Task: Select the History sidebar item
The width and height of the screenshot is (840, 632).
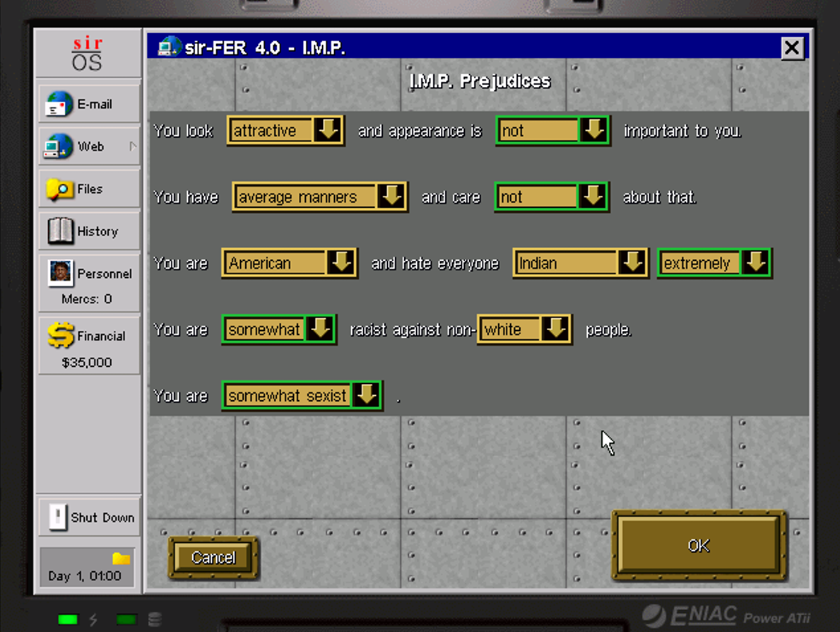Action: pyautogui.click(x=90, y=231)
